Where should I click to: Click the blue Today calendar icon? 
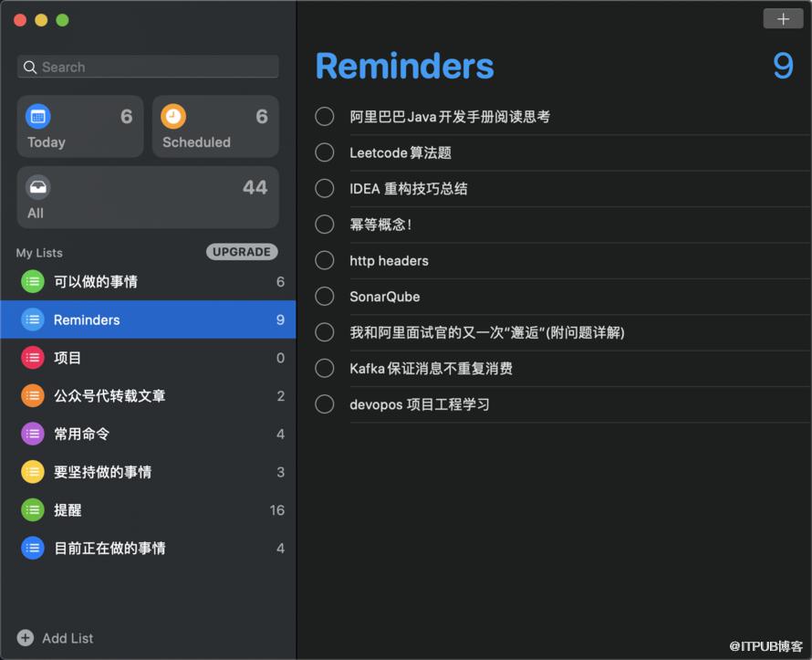click(x=37, y=117)
